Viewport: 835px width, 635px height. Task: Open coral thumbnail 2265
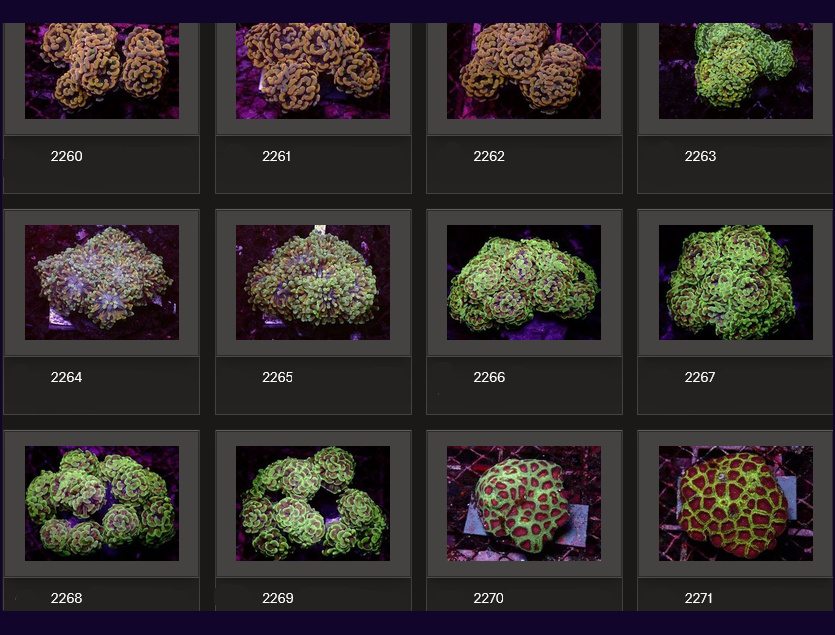click(x=313, y=282)
